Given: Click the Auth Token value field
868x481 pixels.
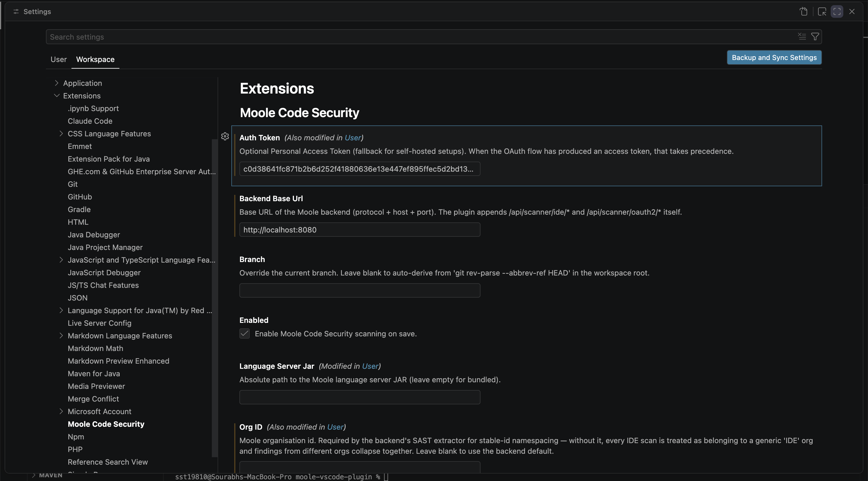Looking at the screenshot, I should pyautogui.click(x=360, y=169).
